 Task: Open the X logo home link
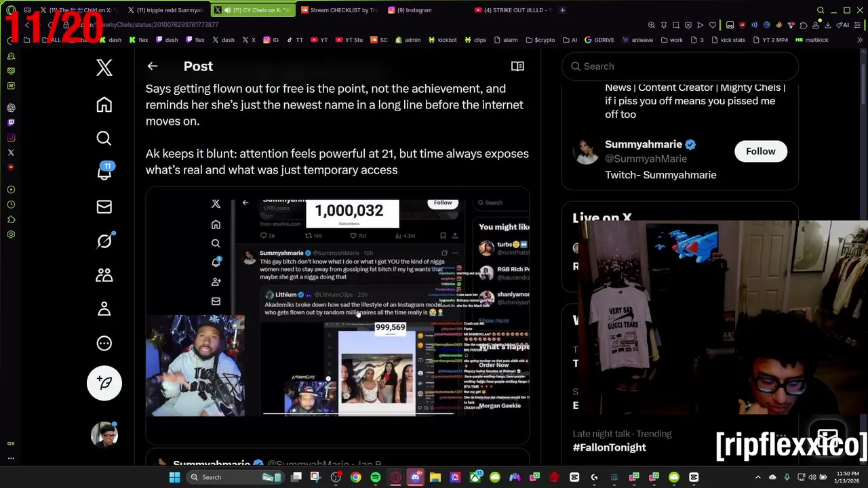pyautogui.click(x=104, y=67)
